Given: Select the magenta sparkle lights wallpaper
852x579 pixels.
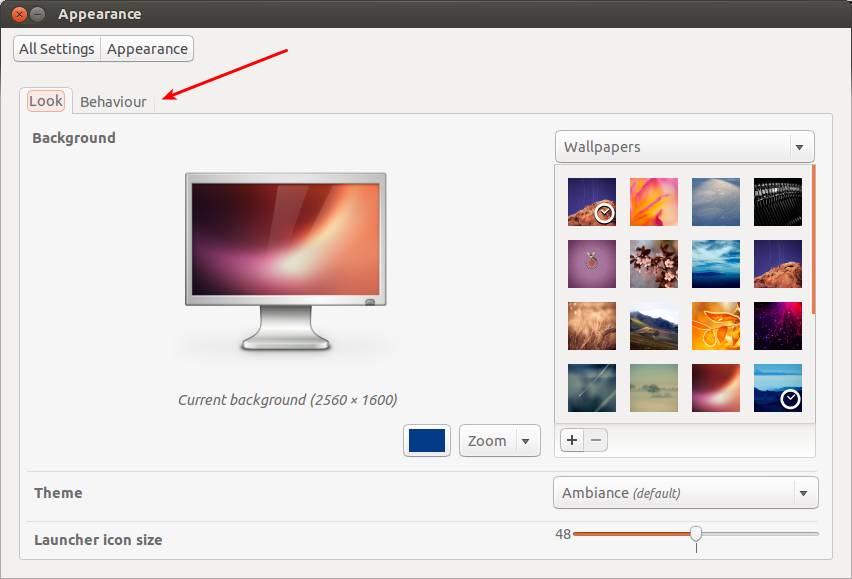Looking at the screenshot, I should coord(778,326).
